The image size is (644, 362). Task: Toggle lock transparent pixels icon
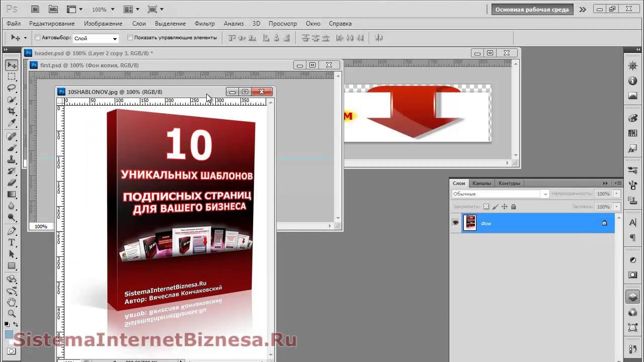point(486,207)
